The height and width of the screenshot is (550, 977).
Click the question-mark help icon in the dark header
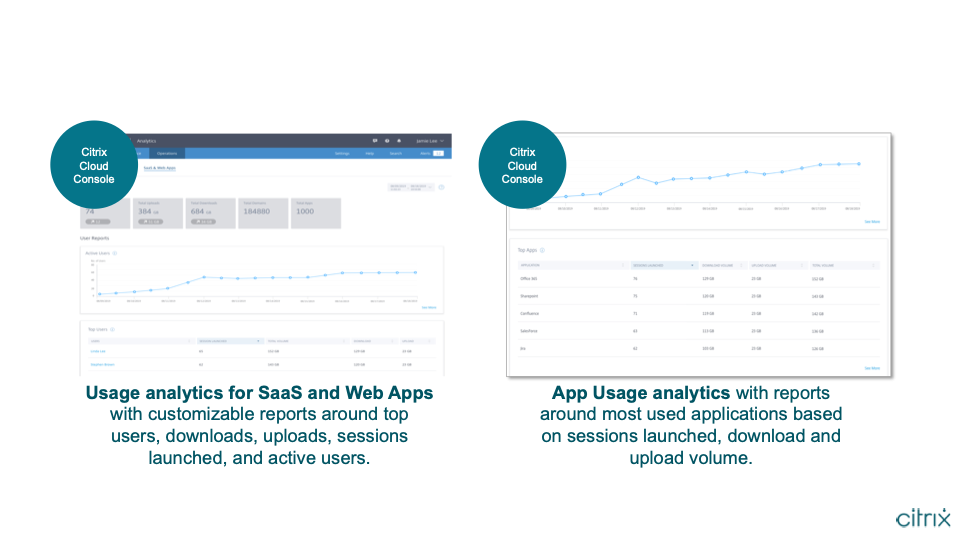pyautogui.click(x=387, y=141)
